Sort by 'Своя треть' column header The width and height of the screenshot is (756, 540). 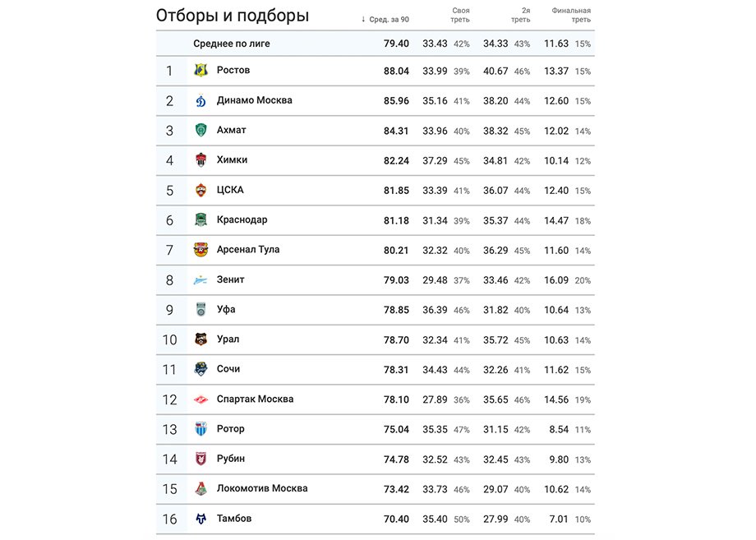point(460,15)
